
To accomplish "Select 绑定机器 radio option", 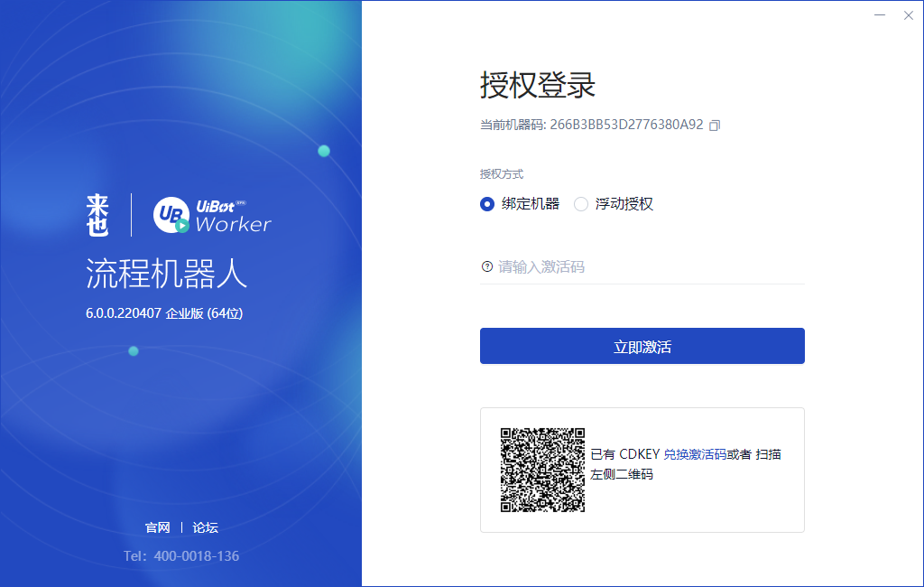I will [x=486, y=204].
